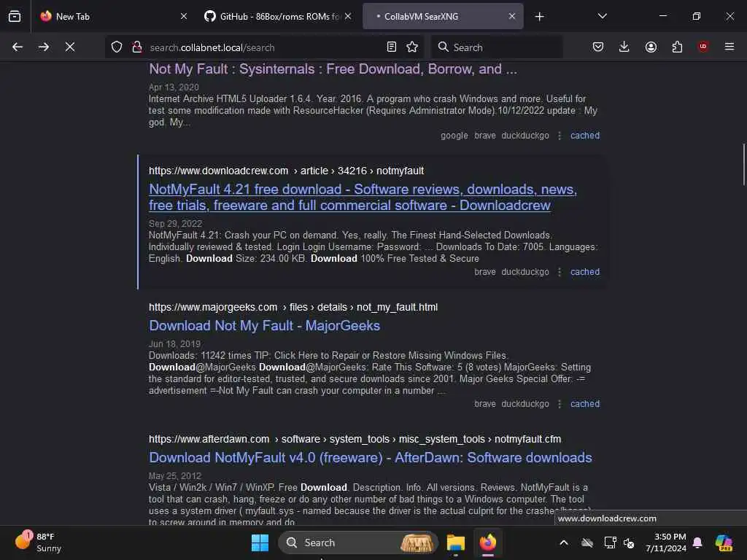Show site security lock information

[x=136, y=47]
